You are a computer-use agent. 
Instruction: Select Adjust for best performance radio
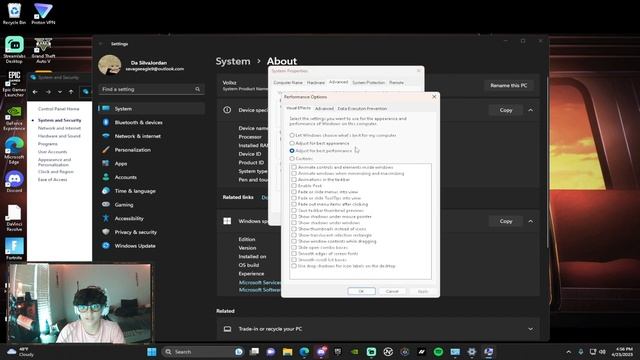292,151
